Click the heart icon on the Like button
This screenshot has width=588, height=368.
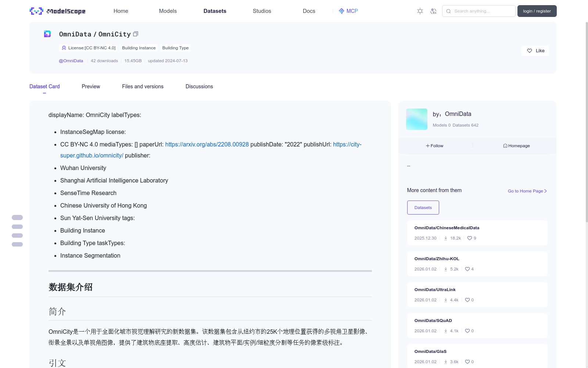click(530, 51)
